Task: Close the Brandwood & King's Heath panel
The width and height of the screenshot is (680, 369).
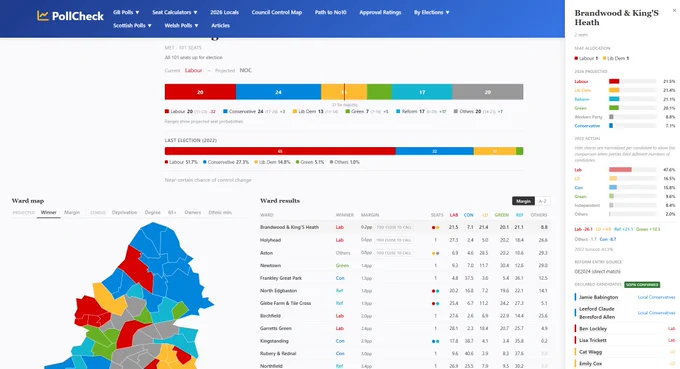Action: (674, 10)
